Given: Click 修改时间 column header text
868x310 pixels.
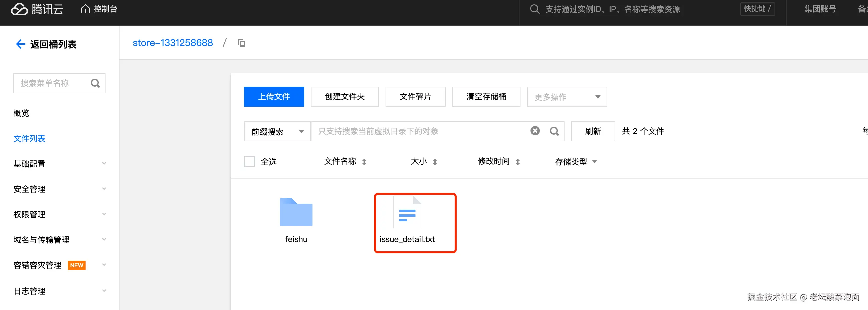Looking at the screenshot, I should (494, 162).
